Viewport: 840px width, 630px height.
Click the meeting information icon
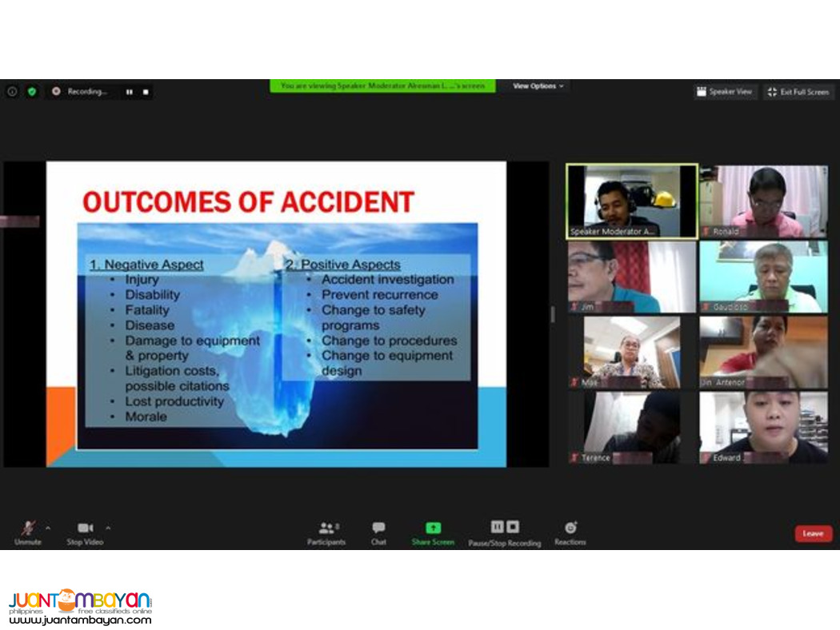[11, 92]
